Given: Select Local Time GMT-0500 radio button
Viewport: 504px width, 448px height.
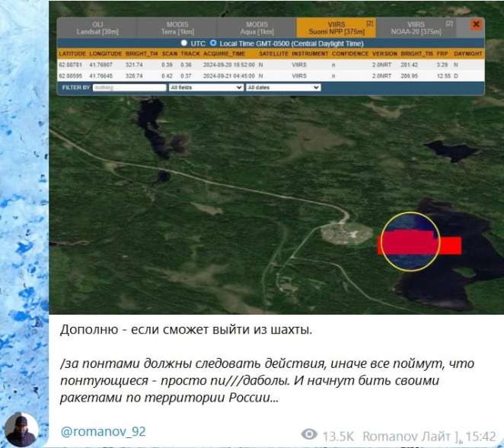Looking at the screenshot, I should (213, 43).
